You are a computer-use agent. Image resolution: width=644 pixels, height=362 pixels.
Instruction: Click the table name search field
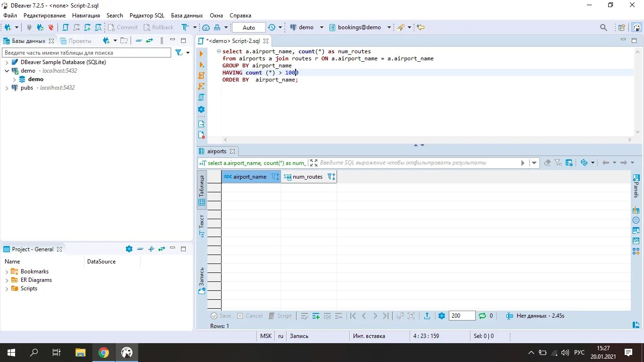(x=87, y=53)
